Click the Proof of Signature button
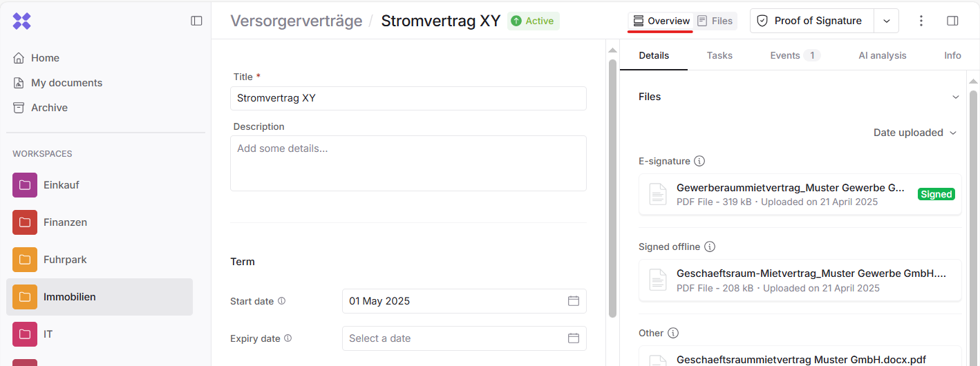Viewport: 980px width, 366px height. pyautogui.click(x=811, y=21)
